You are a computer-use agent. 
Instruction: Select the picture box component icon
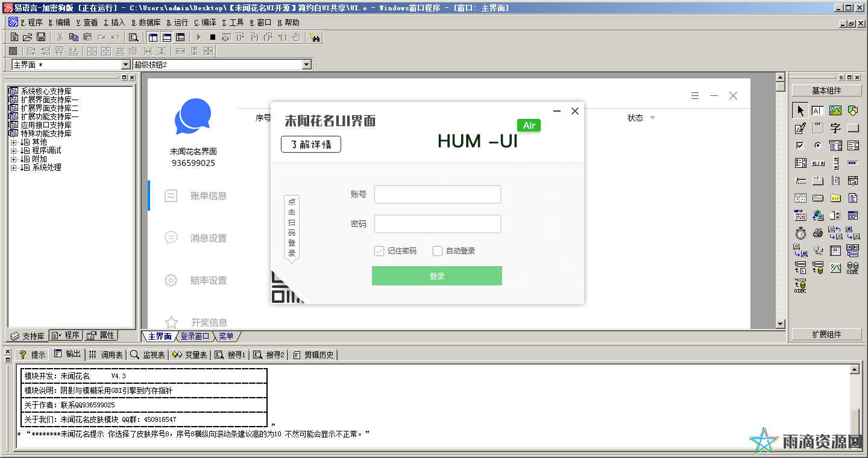(x=835, y=110)
